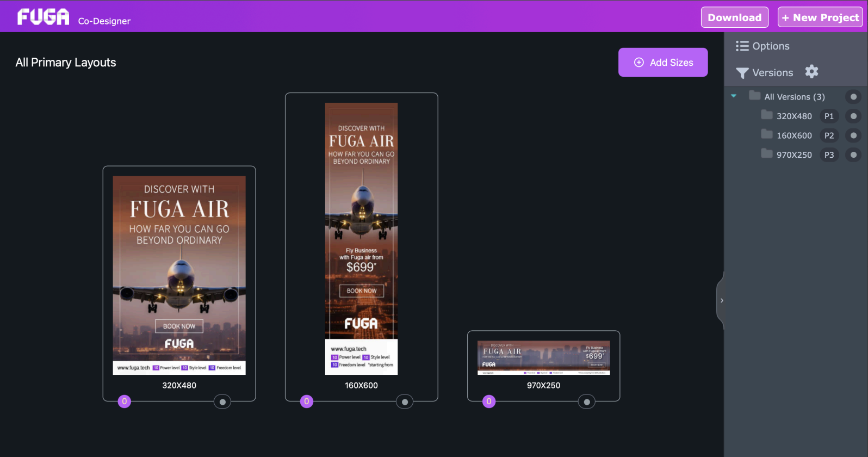Screen dimensions: 868x457
Task: Select the 160X600 version row
Action: [x=794, y=135]
